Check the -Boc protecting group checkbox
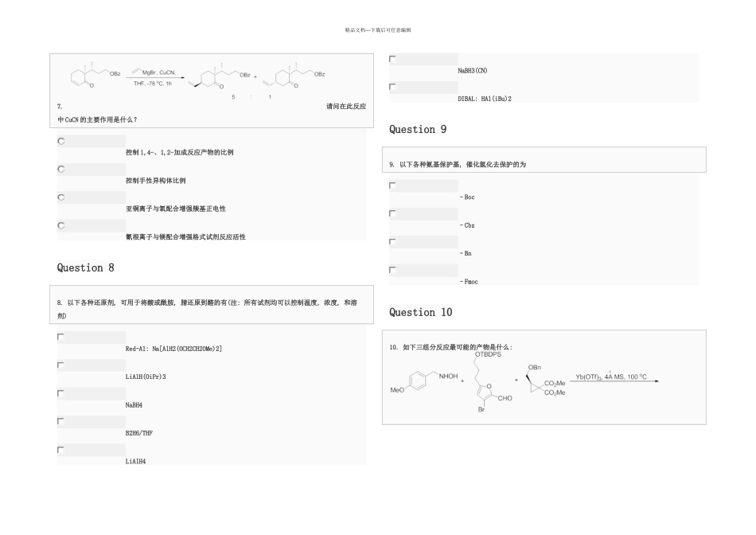 (x=392, y=185)
